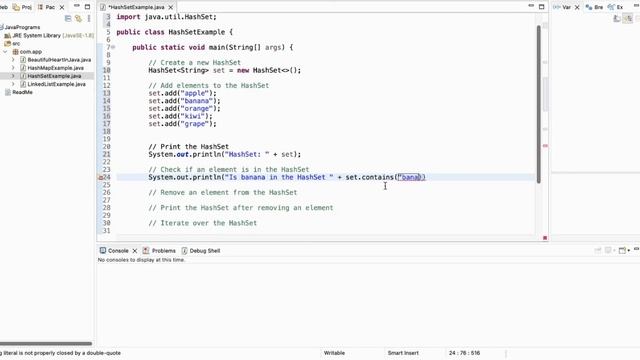
Task: Close the Console tab
Action: click(x=135, y=251)
